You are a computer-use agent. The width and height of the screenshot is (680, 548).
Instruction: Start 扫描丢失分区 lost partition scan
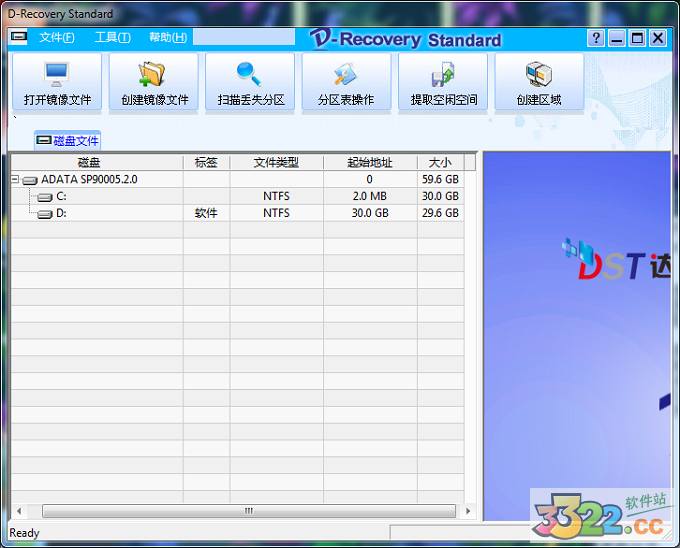click(x=250, y=82)
